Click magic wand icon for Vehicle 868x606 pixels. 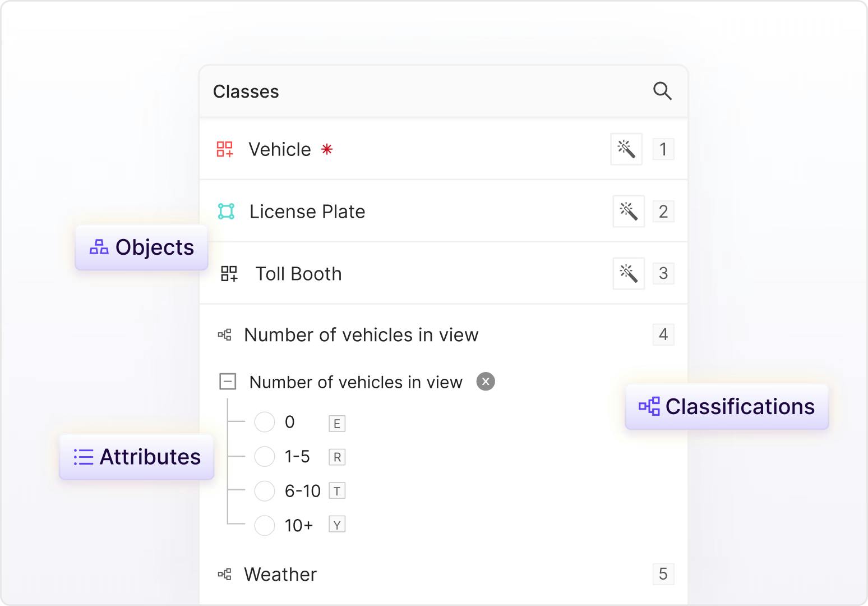pos(626,149)
